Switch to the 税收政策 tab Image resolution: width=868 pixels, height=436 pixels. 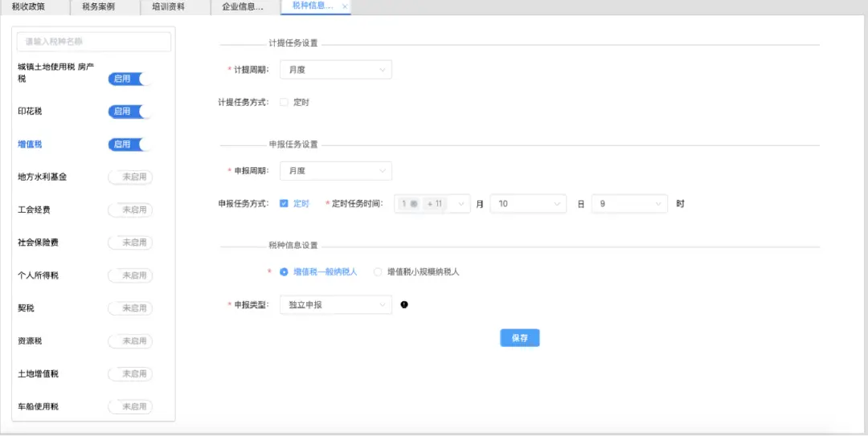[x=28, y=6]
